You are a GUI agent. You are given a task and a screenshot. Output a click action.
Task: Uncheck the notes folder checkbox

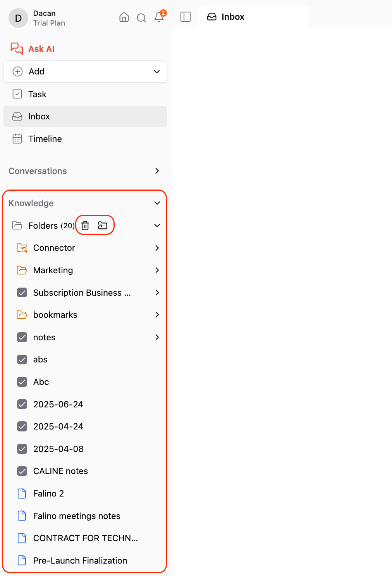(22, 337)
